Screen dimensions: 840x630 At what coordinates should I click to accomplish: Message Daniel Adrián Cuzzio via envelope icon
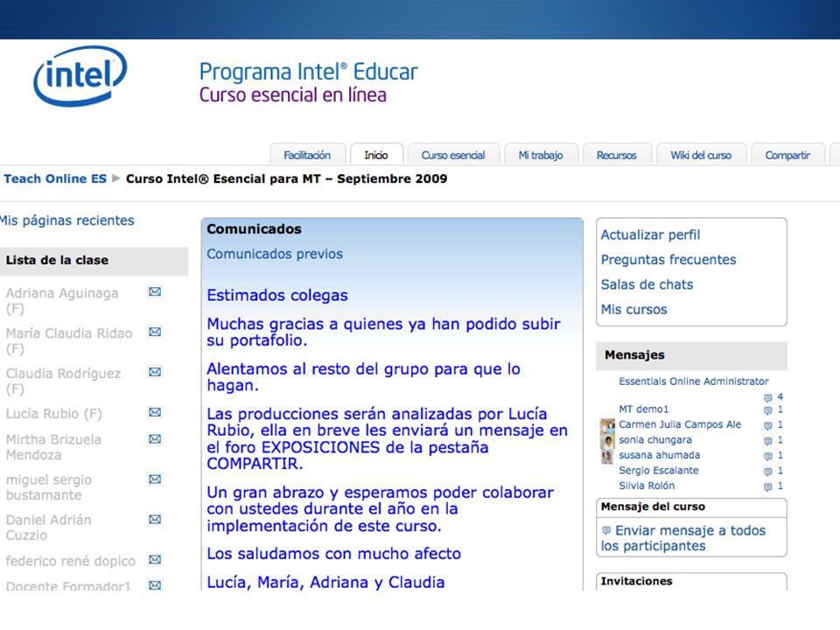click(155, 519)
